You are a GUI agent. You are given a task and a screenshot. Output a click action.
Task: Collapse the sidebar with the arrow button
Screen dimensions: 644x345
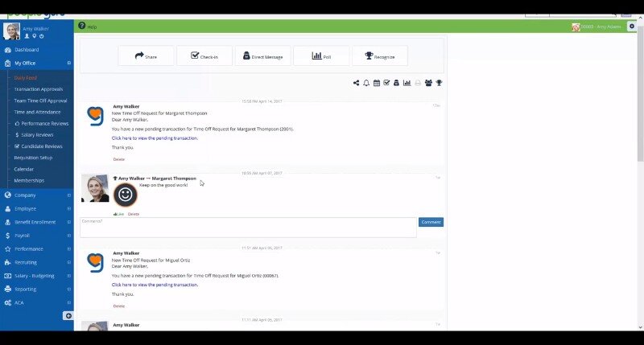(68, 316)
